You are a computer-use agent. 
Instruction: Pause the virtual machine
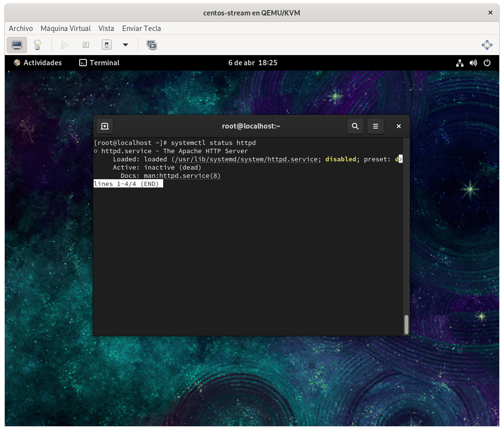[86, 45]
